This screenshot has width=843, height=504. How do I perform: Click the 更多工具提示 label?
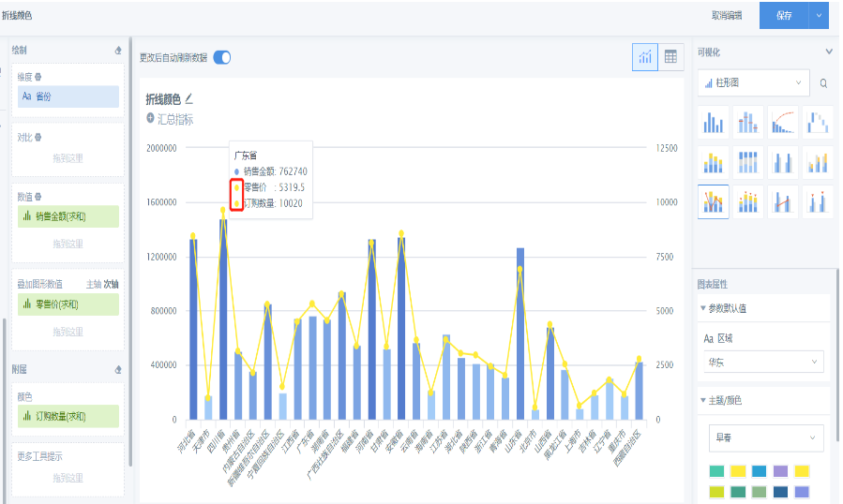coord(39,456)
